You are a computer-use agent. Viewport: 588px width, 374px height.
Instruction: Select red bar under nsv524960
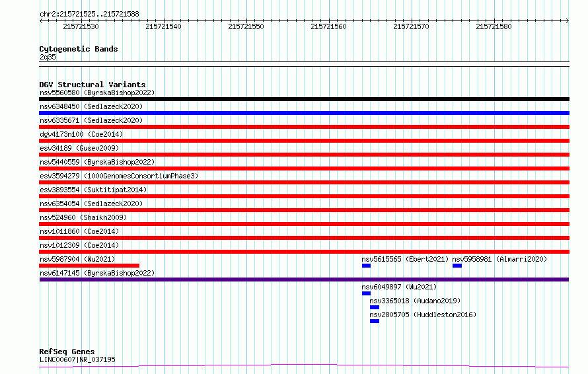click(x=304, y=224)
